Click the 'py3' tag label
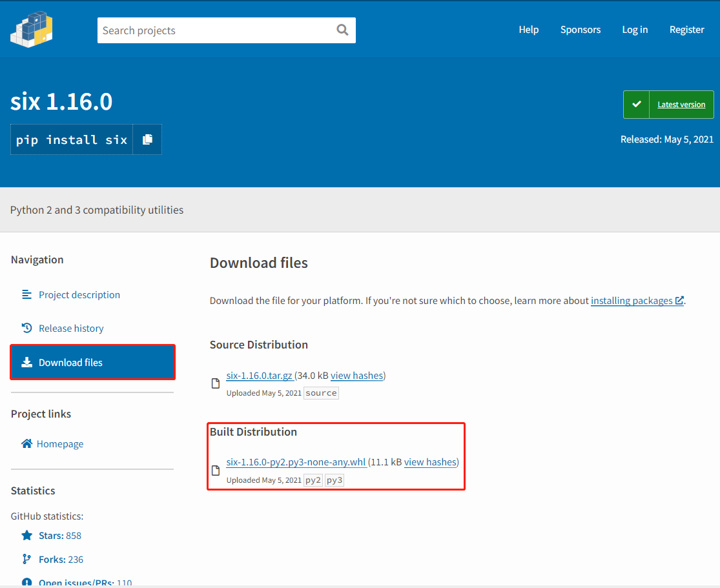This screenshot has height=588, width=720. (x=334, y=480)
